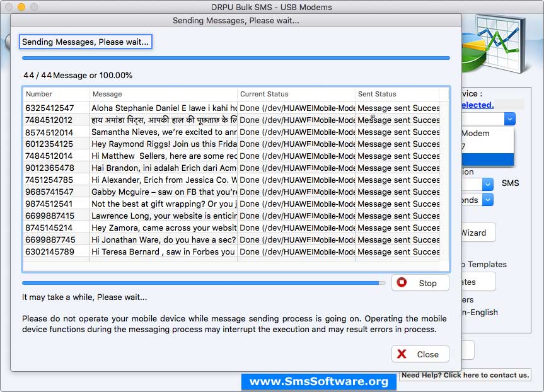Select row with number 6699887745
Image resolution: width=544 pixels, height=392 pixels.
tap(231, 239)
